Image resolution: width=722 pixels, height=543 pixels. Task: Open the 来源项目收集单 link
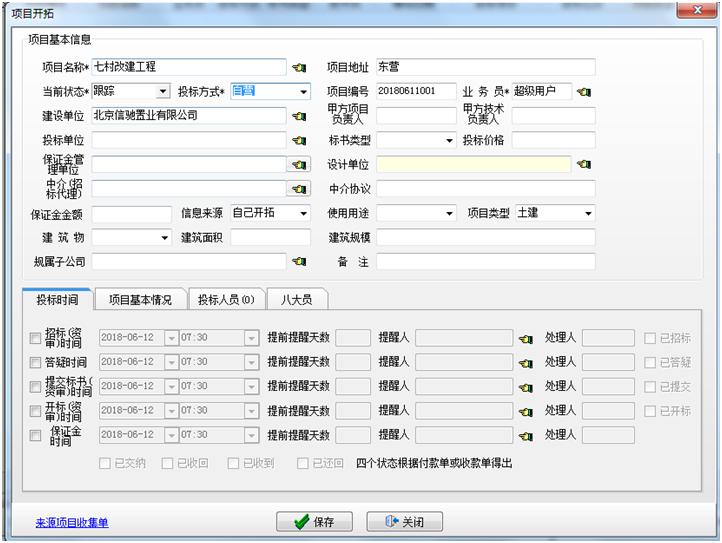pos(72,522)
